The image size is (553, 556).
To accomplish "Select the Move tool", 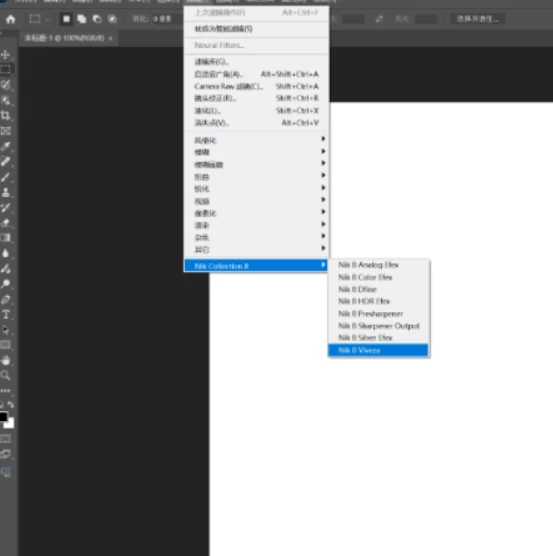I will click(6, 55).
